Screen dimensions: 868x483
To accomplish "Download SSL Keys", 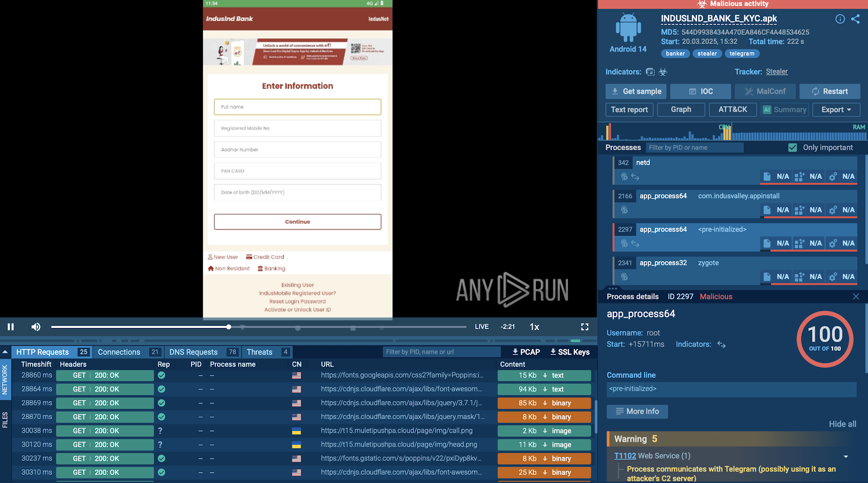I will click(570, 352).
